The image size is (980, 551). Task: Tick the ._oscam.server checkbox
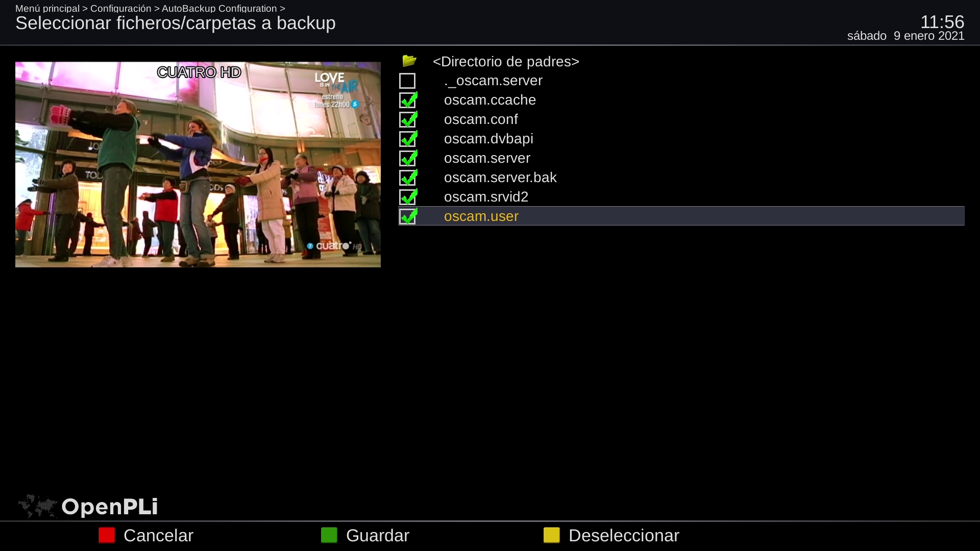[x=407, y=81]
